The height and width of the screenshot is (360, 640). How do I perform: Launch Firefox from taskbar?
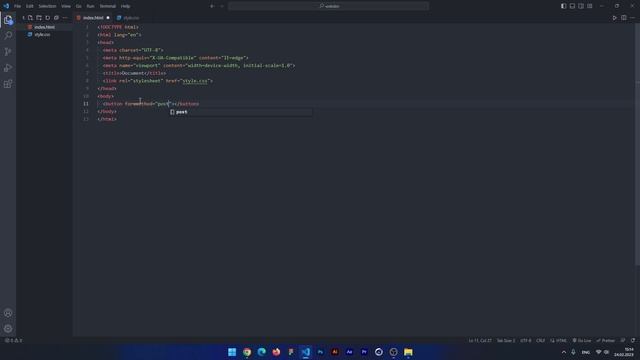[276, 352]
